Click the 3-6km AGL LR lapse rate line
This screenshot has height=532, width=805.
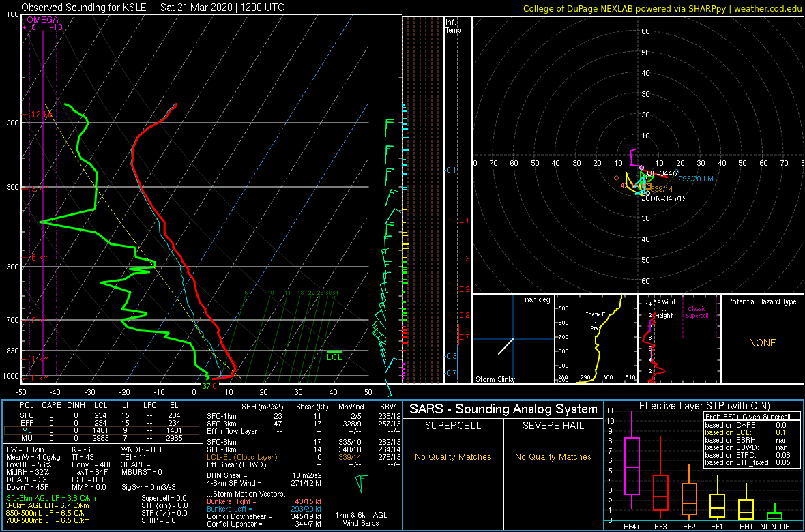(x=48, y=506)
